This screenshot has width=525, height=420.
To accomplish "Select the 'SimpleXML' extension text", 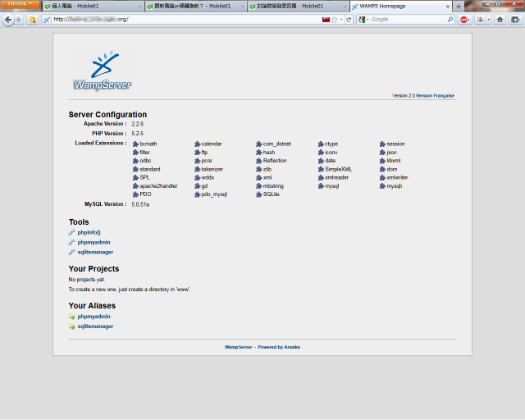I will click(x=339, y=169).
